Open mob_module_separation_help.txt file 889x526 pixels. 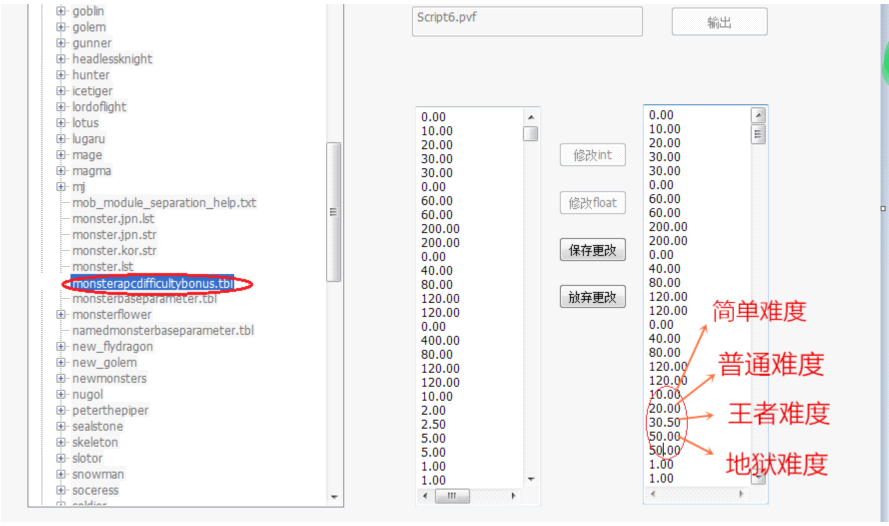[164, 203]
